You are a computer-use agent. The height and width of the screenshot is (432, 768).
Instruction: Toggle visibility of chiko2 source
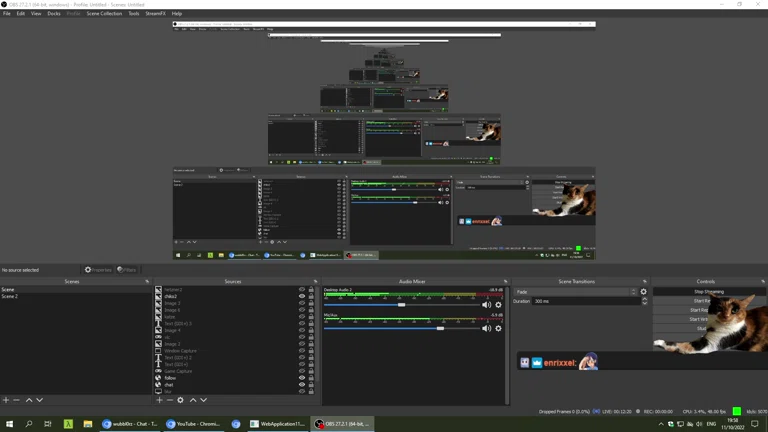pos(302,296)
